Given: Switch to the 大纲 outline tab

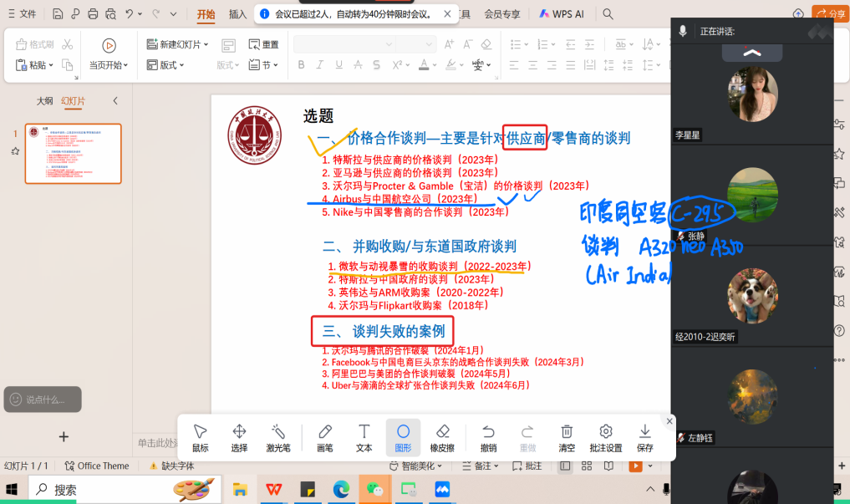Looking at the screenshot, I should point(44,101).
